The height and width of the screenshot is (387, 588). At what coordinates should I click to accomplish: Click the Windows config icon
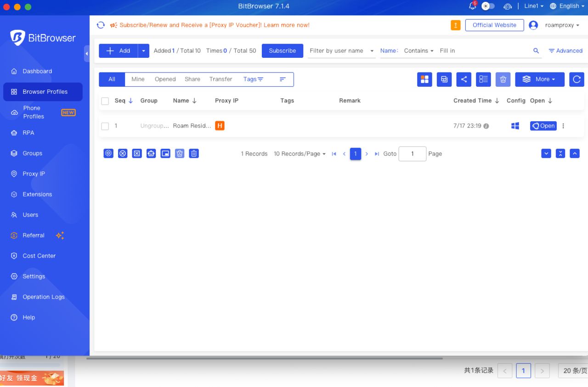(515, 126)
